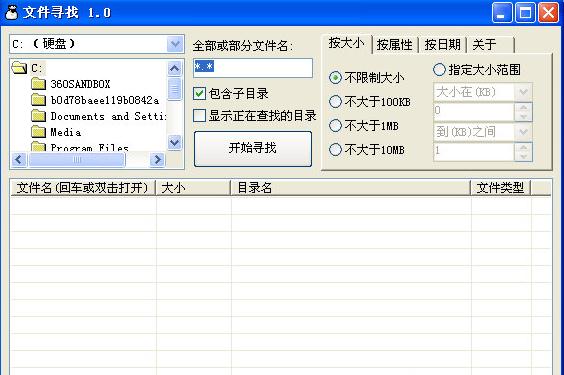Click the maximum size value field showing 1

[474, 151]
